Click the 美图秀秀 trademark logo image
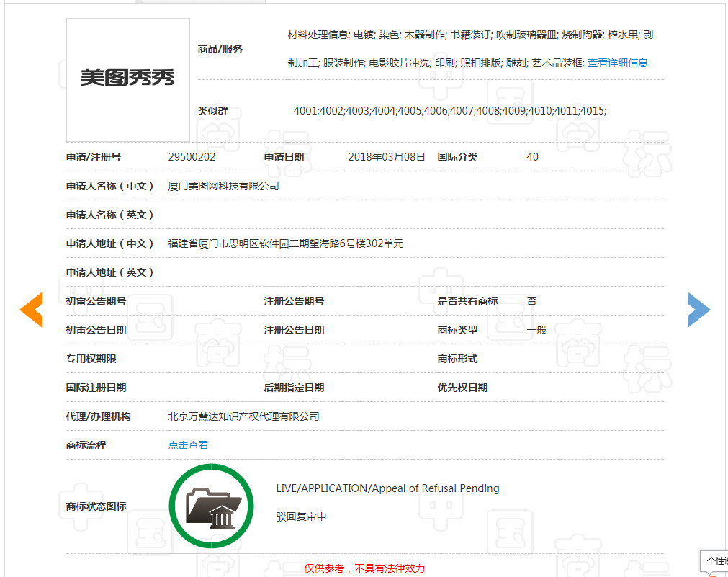The height and width of the screenshot is (577, 728). click(x=127, y=79)
